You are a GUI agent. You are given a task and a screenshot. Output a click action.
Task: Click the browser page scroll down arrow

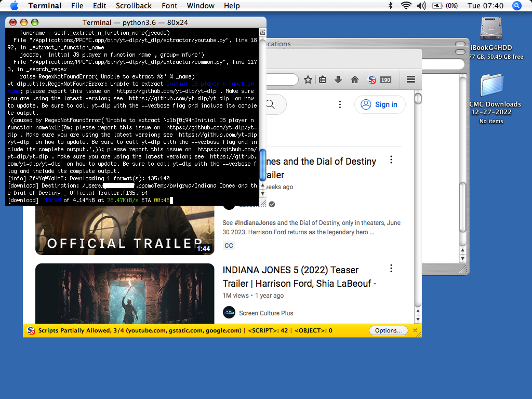(418, 320)
